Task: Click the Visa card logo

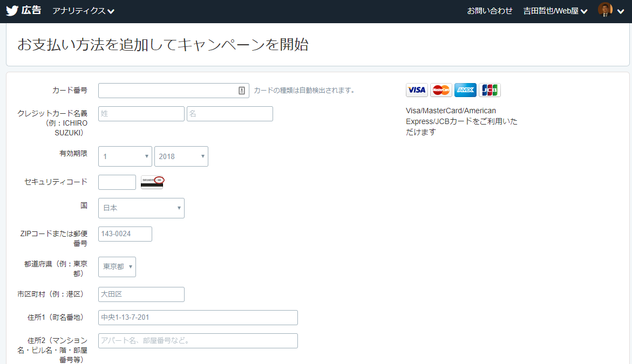Action: (x=417, y=90)
